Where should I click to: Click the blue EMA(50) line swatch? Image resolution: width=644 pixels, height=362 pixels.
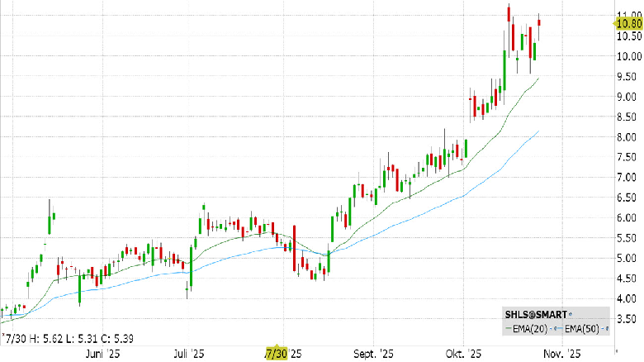pos(561,328)
